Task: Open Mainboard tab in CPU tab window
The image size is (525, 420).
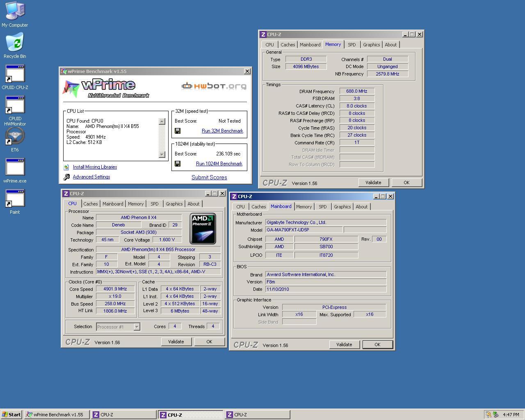Action: [x=113, y=204]
